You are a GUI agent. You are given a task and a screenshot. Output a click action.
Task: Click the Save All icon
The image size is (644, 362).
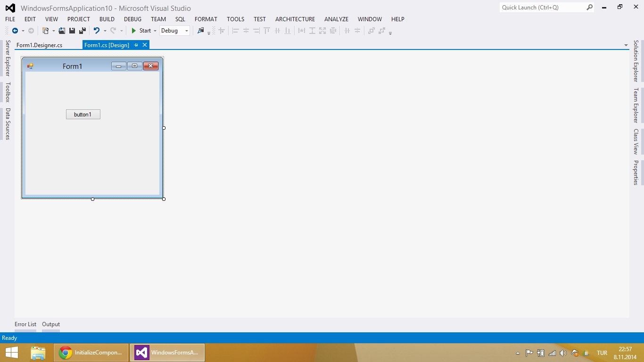[x=82, y=30]
